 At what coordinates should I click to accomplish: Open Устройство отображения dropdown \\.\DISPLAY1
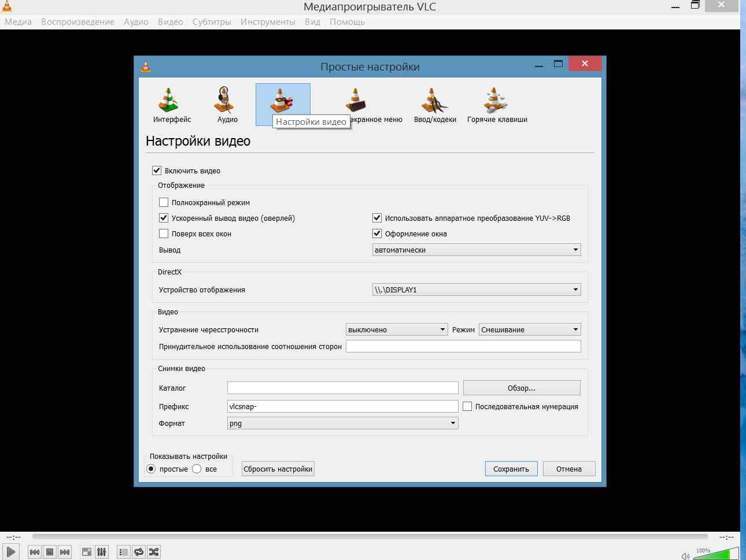[x=477, y=290]
